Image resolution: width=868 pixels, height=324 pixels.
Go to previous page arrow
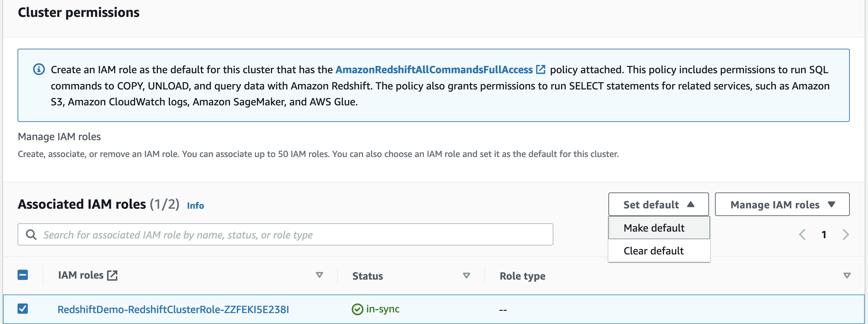pos(802,235)
